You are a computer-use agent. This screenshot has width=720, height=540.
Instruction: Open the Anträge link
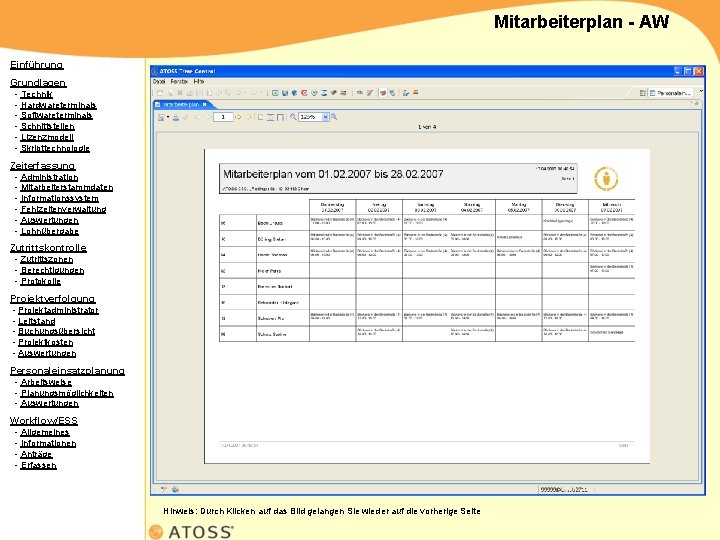pos(36,454)
